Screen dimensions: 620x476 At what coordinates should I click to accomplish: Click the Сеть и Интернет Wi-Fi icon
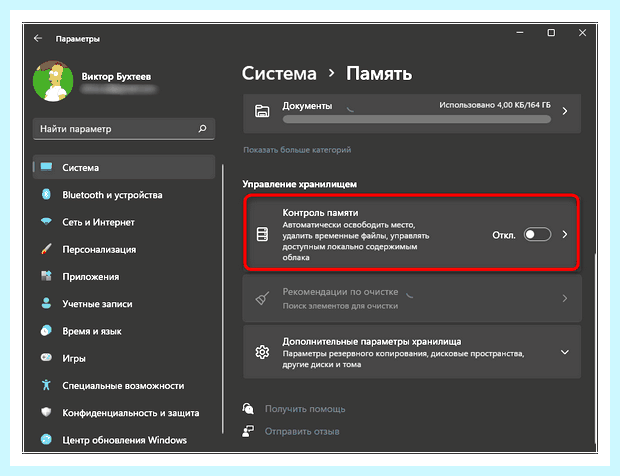(46, 221)
